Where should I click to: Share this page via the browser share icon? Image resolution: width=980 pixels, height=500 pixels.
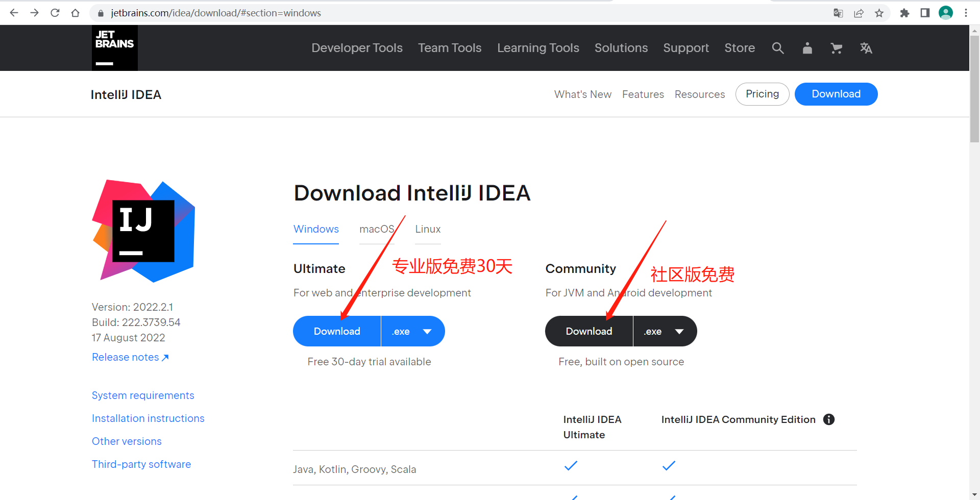[x=859, y=13]
